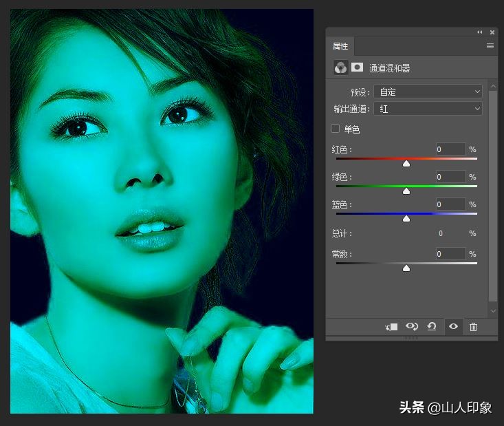Click the 总计 total label

[x=342, y=233]
